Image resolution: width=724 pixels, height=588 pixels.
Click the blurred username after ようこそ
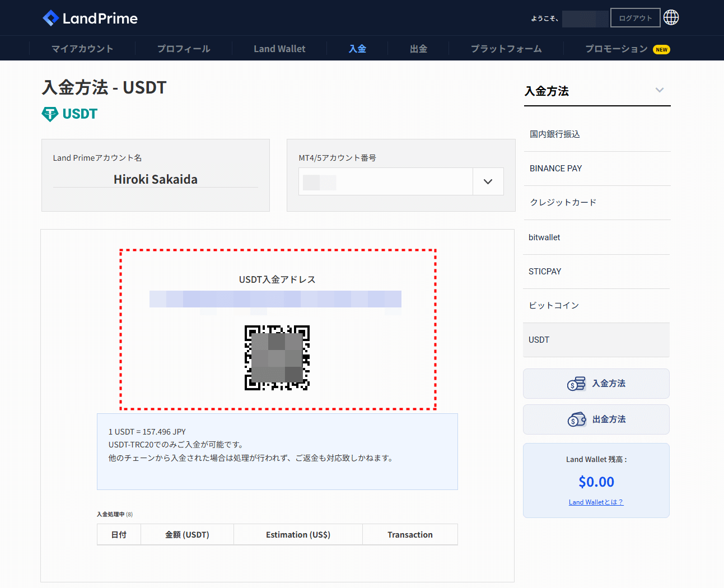point(585,18)
